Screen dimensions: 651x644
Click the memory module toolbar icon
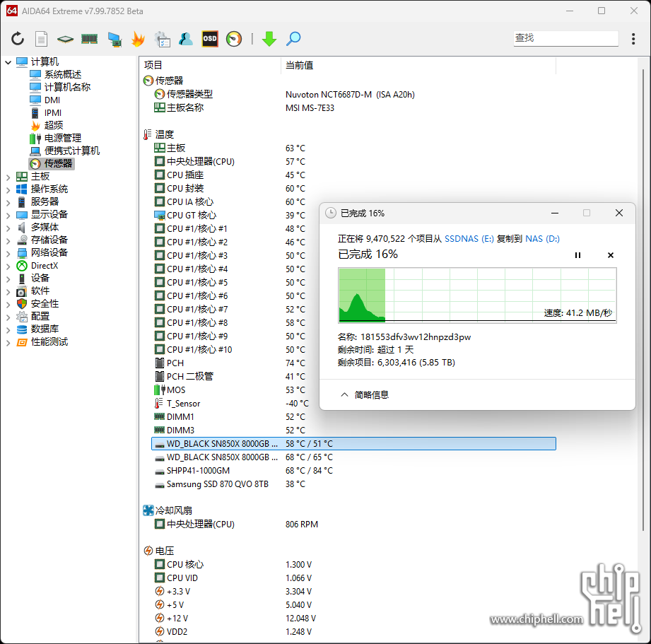(89, 39)
